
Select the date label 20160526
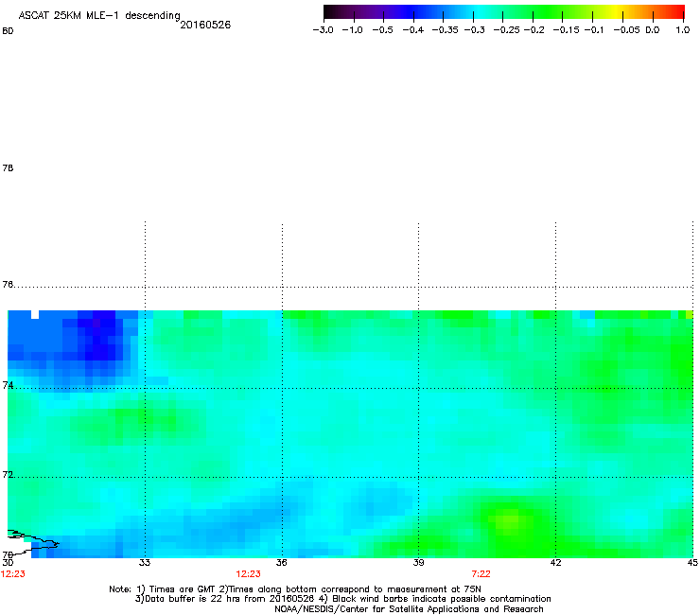pyautogui.click(x=205, y=25)
